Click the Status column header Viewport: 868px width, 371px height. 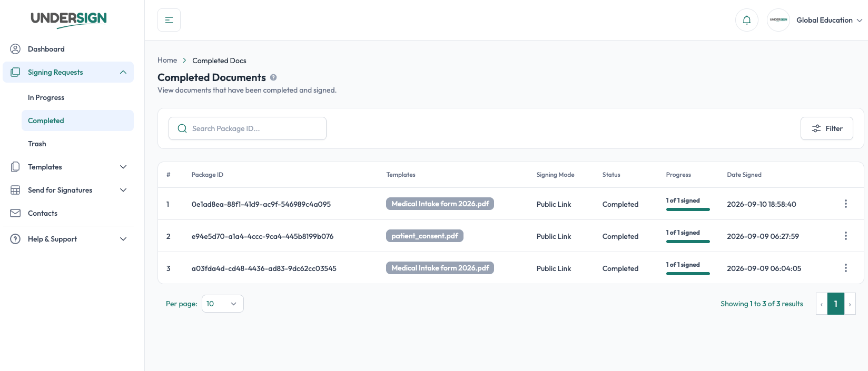611,175
